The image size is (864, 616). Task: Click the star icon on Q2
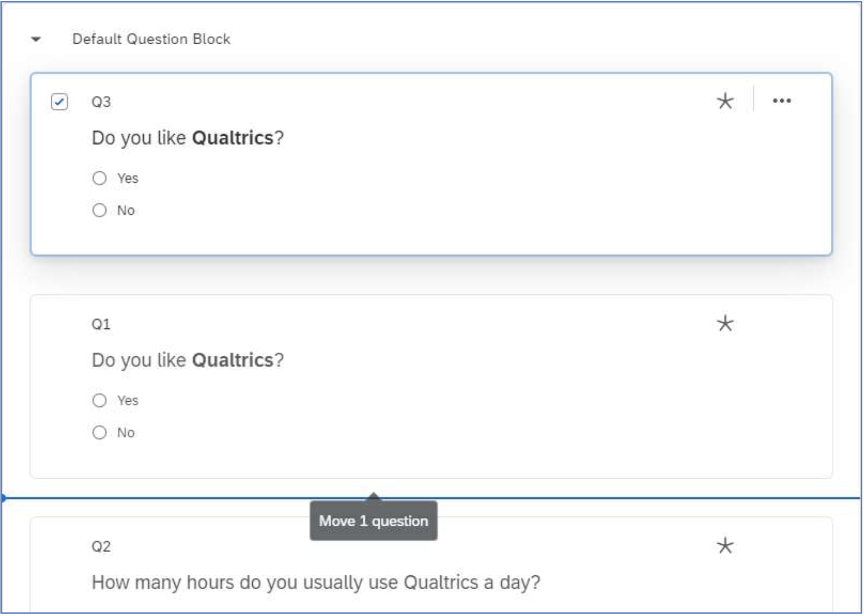(x=725, y=546)
